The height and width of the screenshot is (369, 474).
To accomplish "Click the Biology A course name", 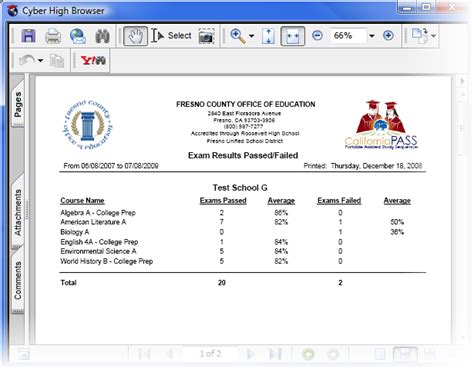I will tap(75, 232).
